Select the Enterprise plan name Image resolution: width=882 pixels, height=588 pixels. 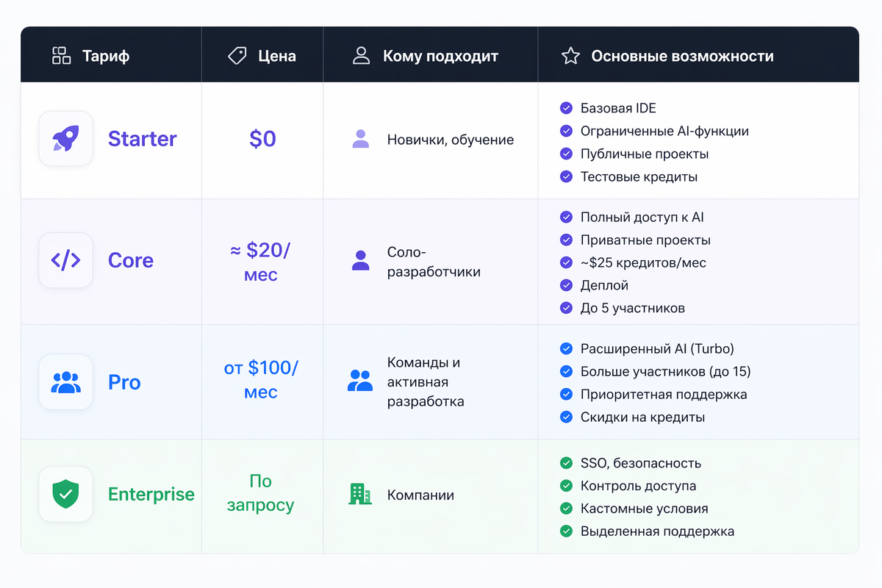151,495
